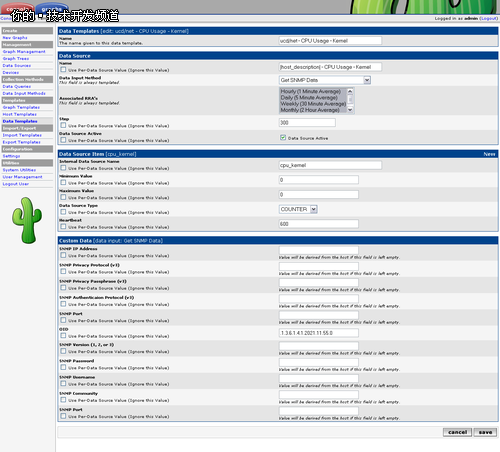The width and height of the screenshot is (500, 452).
Task: Open the console tab
Action: pos(17,8)
